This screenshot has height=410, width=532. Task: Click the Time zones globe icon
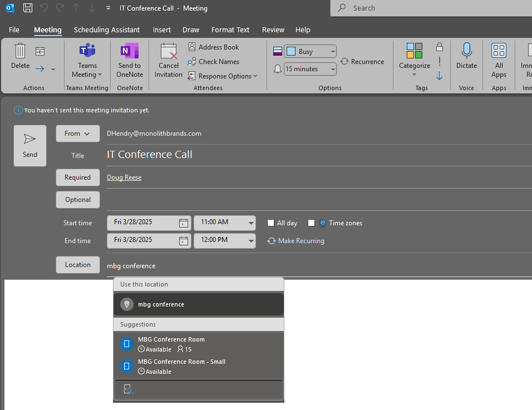pos(323,223)
